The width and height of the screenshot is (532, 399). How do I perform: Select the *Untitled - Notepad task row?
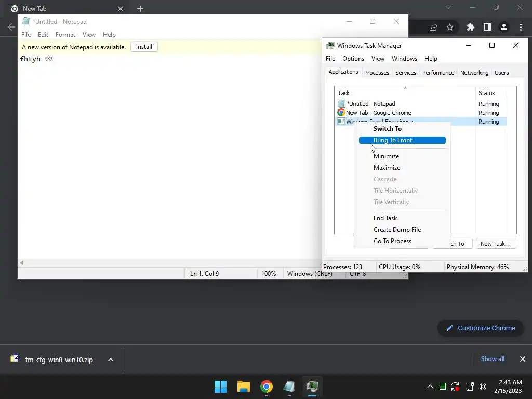[421, 104]
